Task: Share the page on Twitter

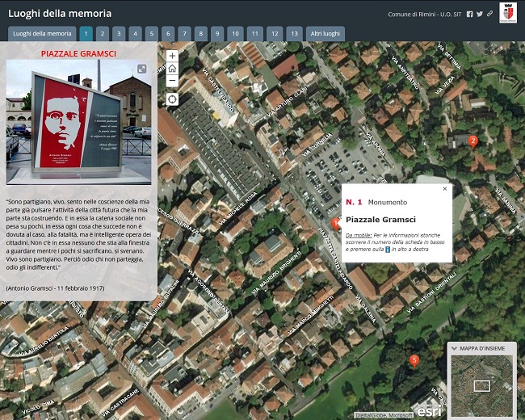Action: tap(480, 14)
